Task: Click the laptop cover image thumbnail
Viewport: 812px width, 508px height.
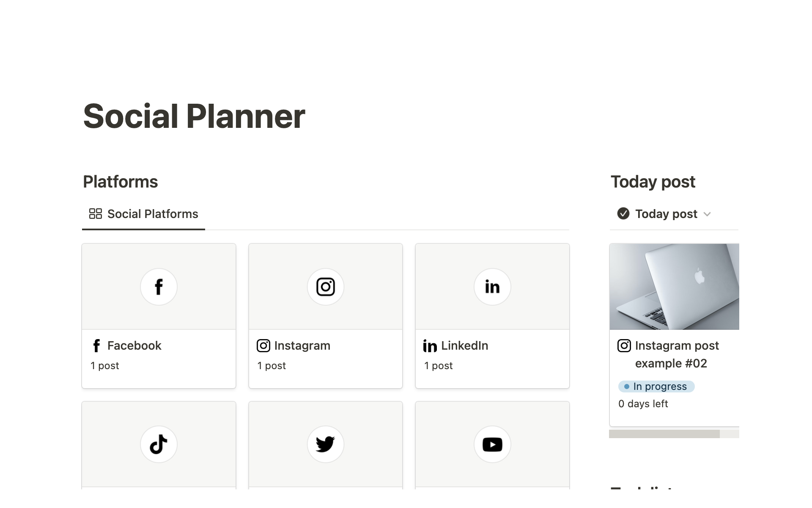Action: click(x=674, y=287)
